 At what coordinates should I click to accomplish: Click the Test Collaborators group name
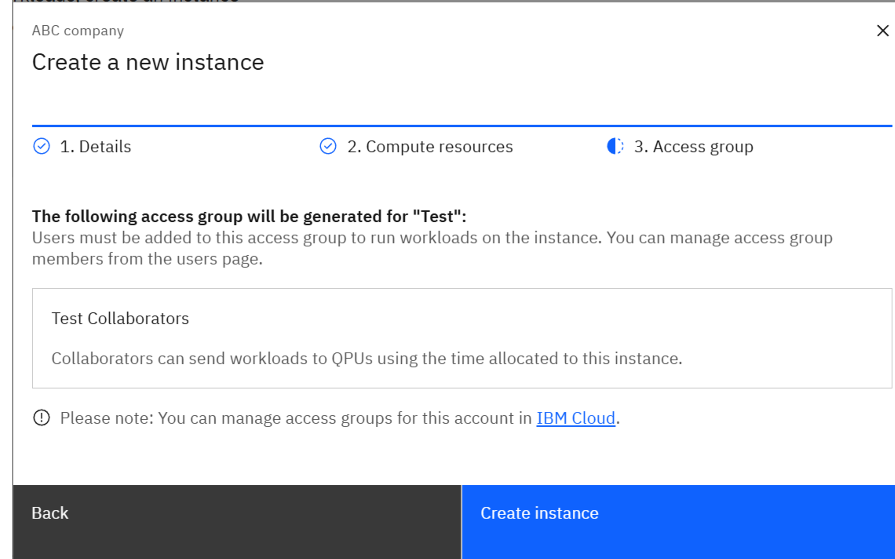point(120,318)
